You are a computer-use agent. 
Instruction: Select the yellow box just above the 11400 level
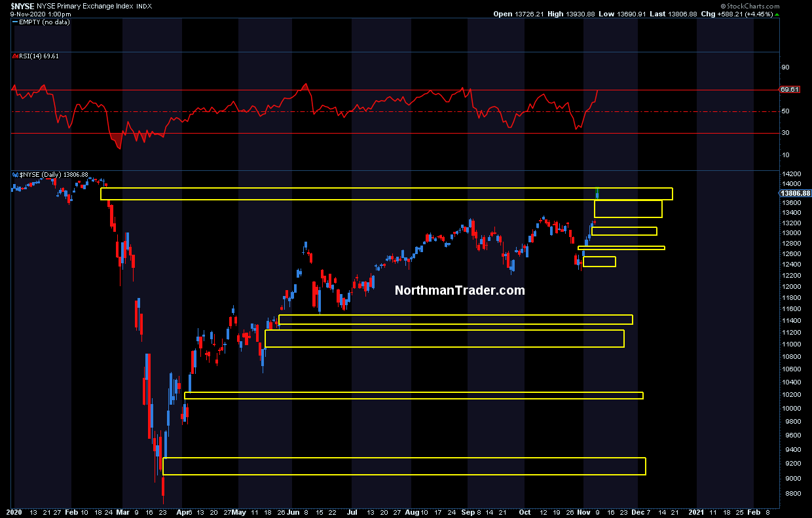pos(456,320)
